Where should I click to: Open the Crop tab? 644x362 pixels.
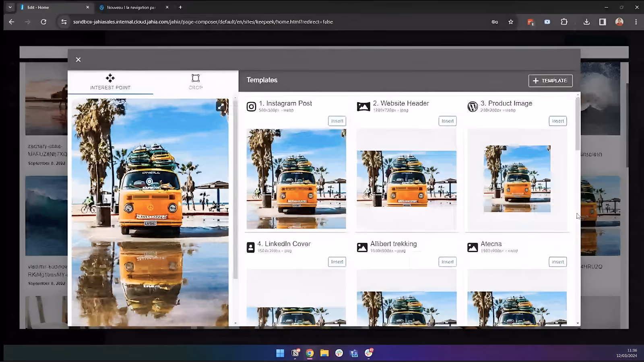(196, 82)
